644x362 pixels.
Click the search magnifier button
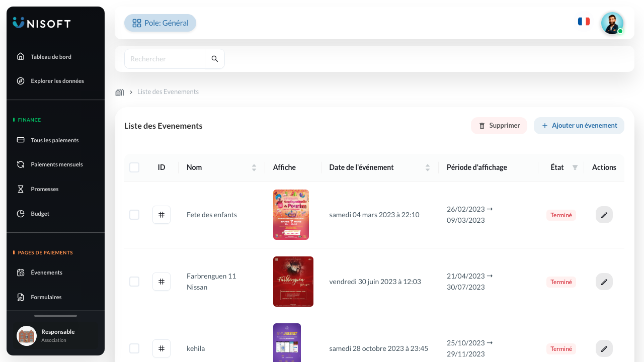[x=215, y=59]
